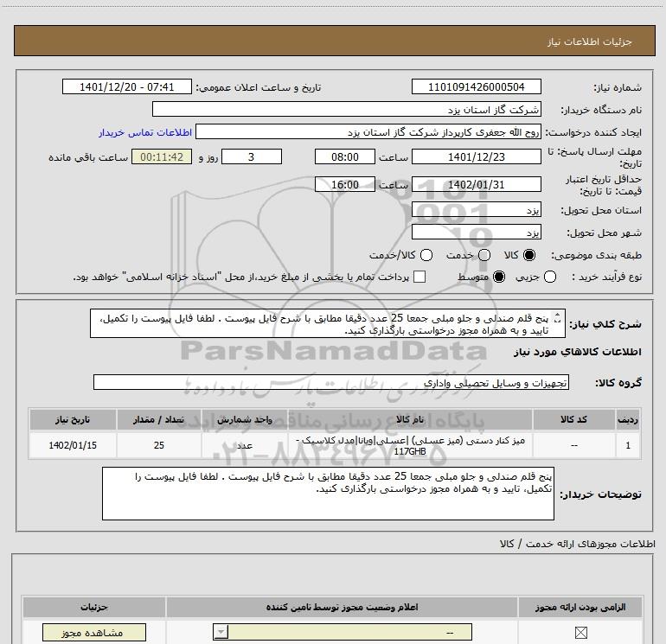Click the شماره نیاز field 1101091426000504
The width and height of the screenshot is (666, 644).
(476, 86)
